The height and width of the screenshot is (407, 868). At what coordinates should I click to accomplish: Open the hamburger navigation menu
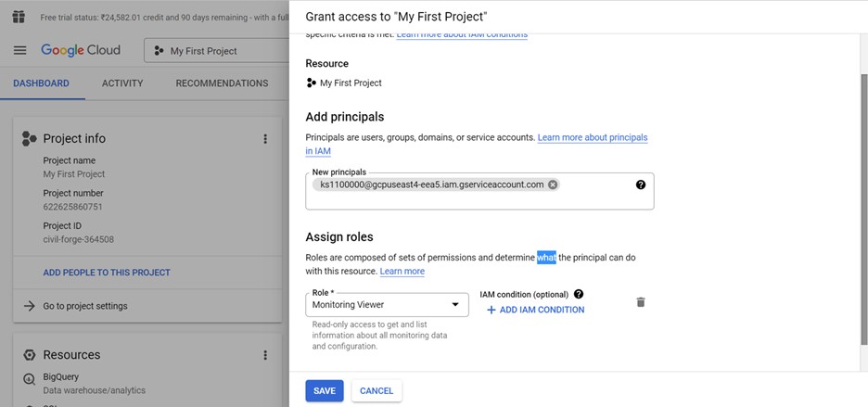click(19, 51)
